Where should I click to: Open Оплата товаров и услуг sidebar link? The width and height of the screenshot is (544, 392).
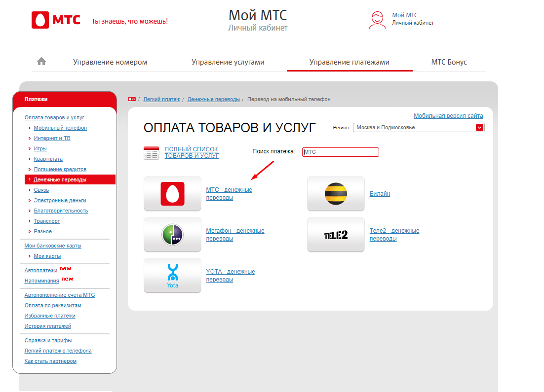[x=54, y=117]
